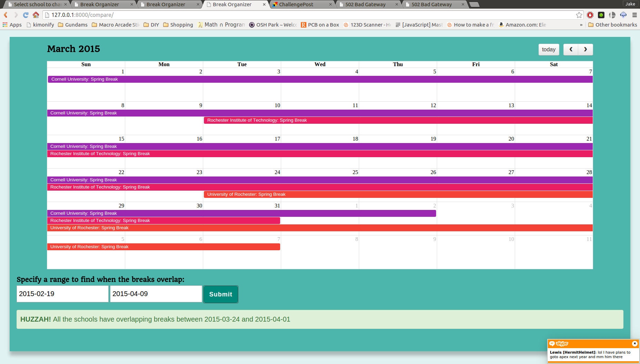This screenshot has height=364, width=640.
Task: Expand the Gundams bookmark folder
Action: pyautogui.click(x=73, y=25)
